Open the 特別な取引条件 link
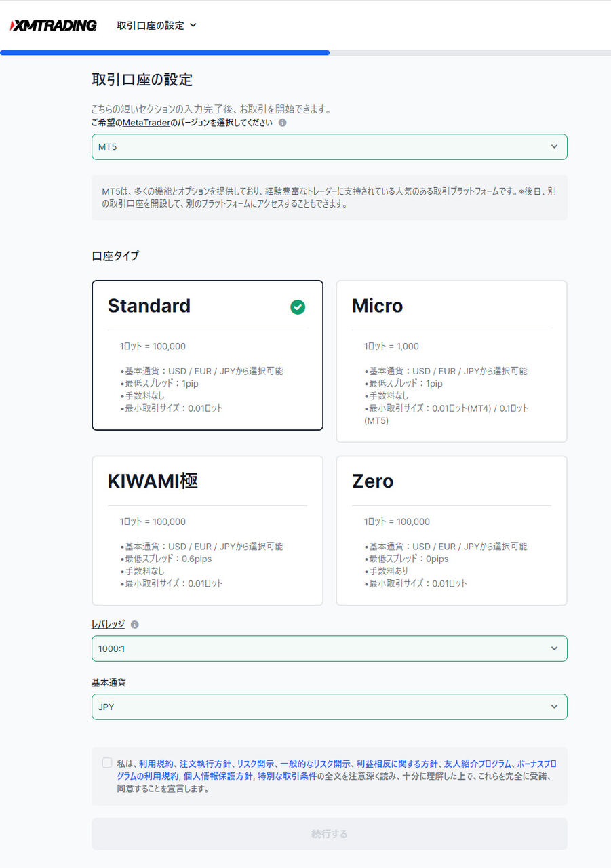The width and height of the screenshot is (611, 868). [x=287, y=776]
